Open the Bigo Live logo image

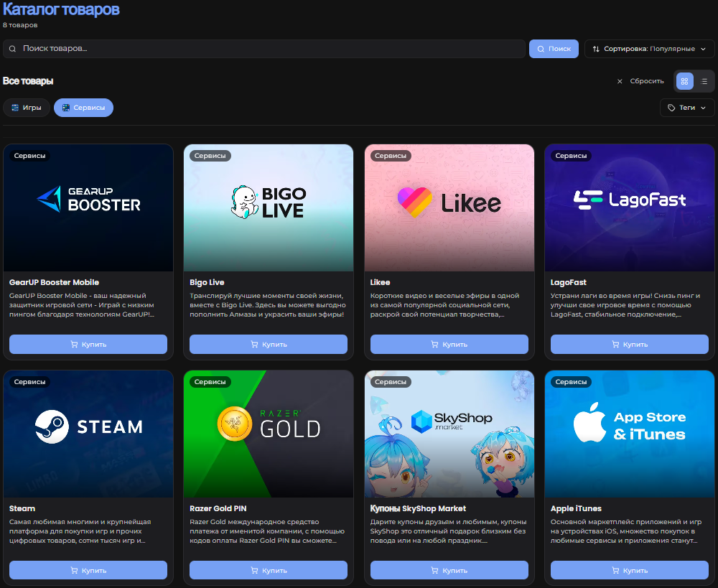pyautogui.click(x=269, y=202)
